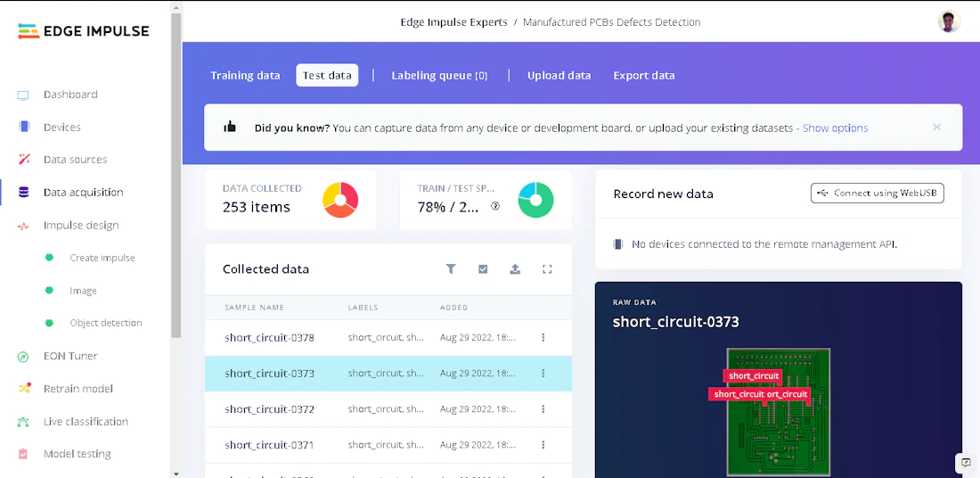
Task: Click green dot beside Object detection
Action: 49,323
